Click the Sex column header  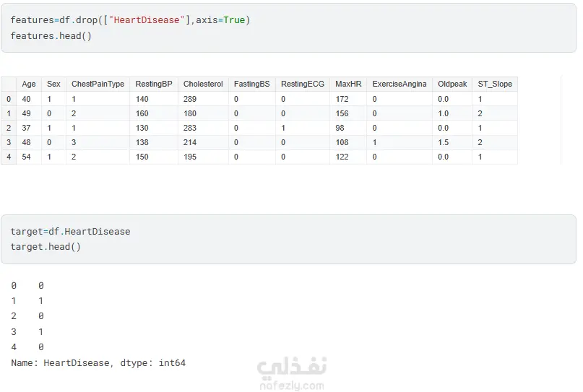click(x=53, y=84)
